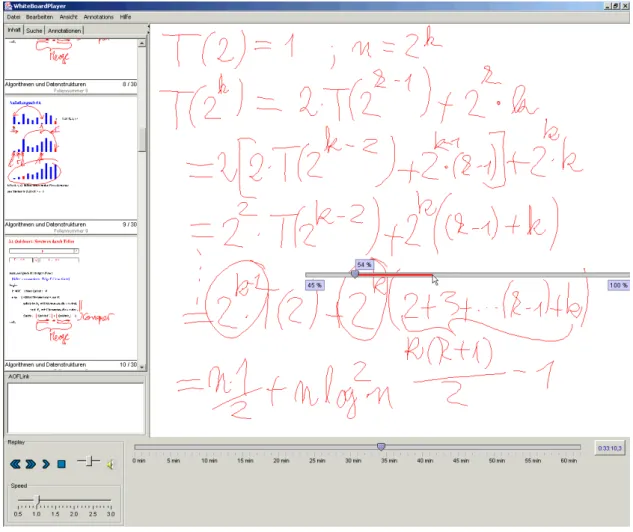Viewport: 633px width, 532px height.
Task: Click the Speed slider handle
Action: [x=38, y=500]
